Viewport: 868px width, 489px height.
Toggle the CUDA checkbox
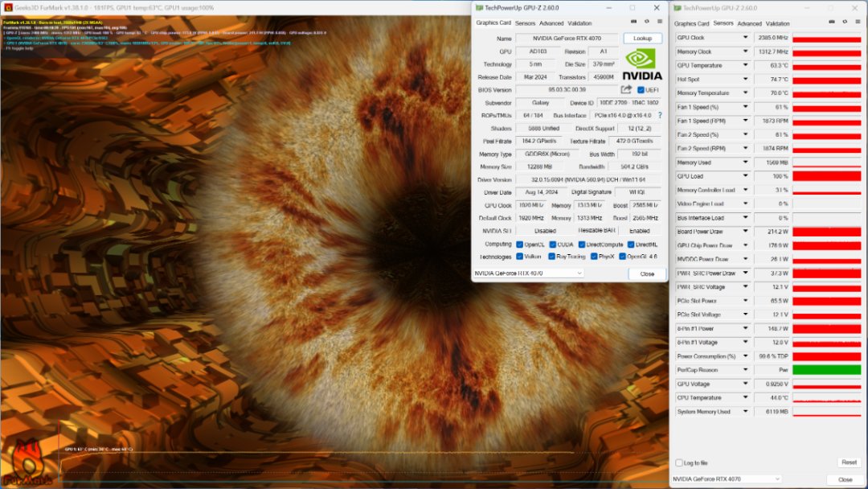coord(552,244)
